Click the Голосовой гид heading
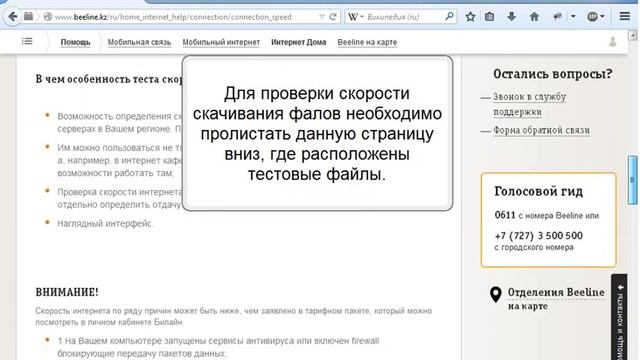The height and width of the screenshot is (360, 640). [538, 191]
